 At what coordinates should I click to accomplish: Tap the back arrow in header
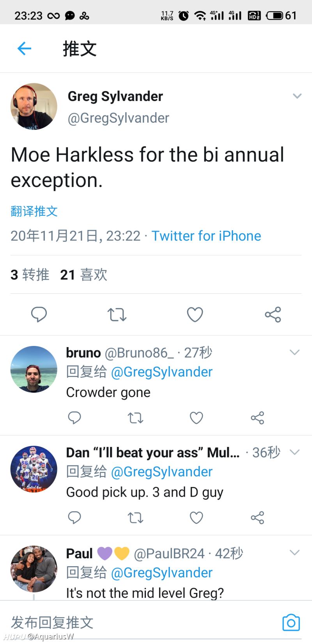(x=24, y=49)
